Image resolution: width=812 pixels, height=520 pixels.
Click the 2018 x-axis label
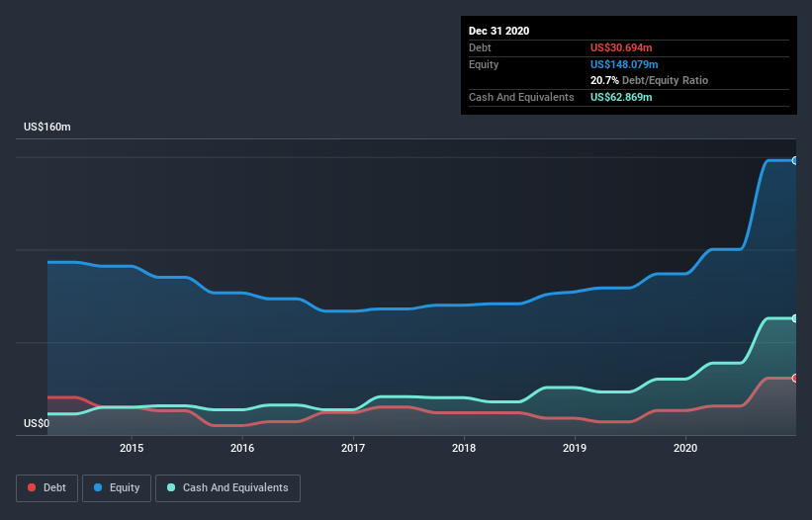tap(464, 449)
